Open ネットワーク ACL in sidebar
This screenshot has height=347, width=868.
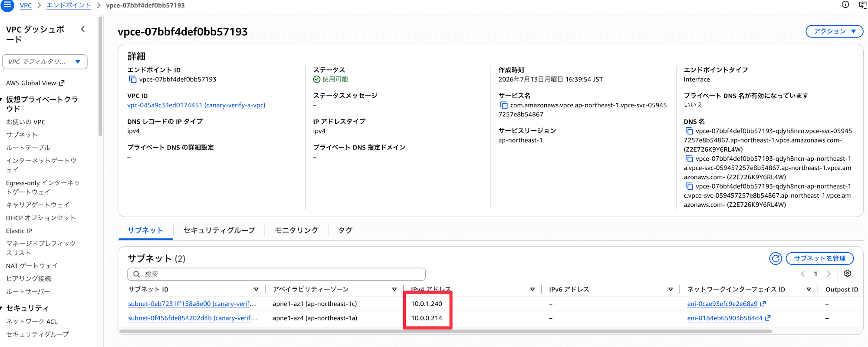[x=32, y=321]
